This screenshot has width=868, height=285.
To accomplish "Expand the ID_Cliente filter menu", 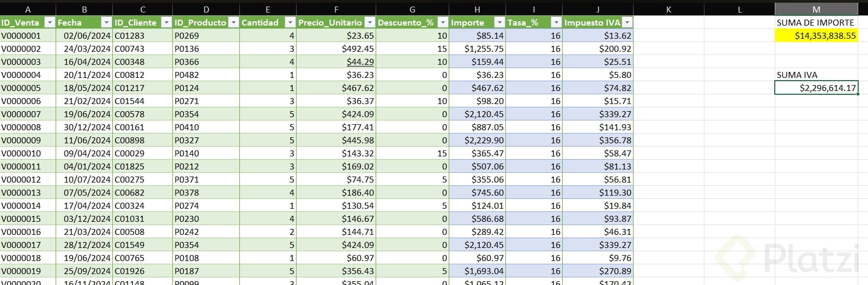I will coord(166,22).
